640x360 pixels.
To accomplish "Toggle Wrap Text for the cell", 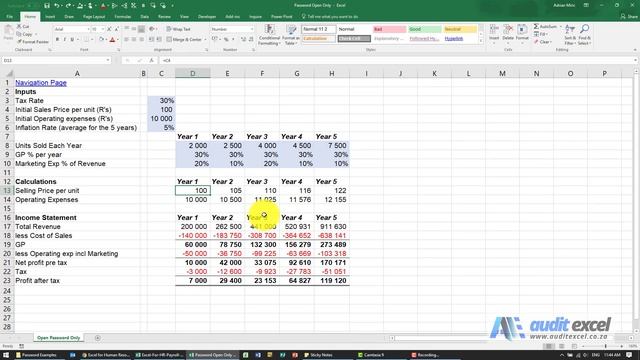I will tap(178, 29).
